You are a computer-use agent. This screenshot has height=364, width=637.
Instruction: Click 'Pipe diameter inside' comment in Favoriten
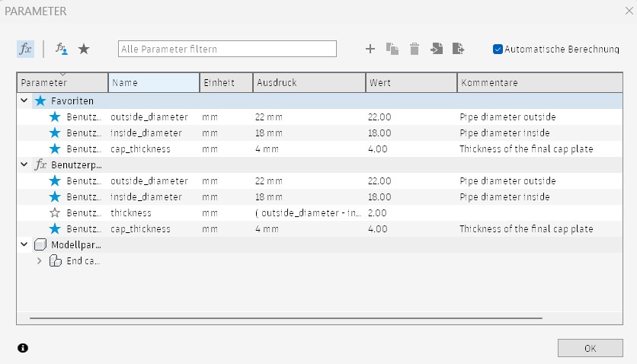click(x=504, y=133)
